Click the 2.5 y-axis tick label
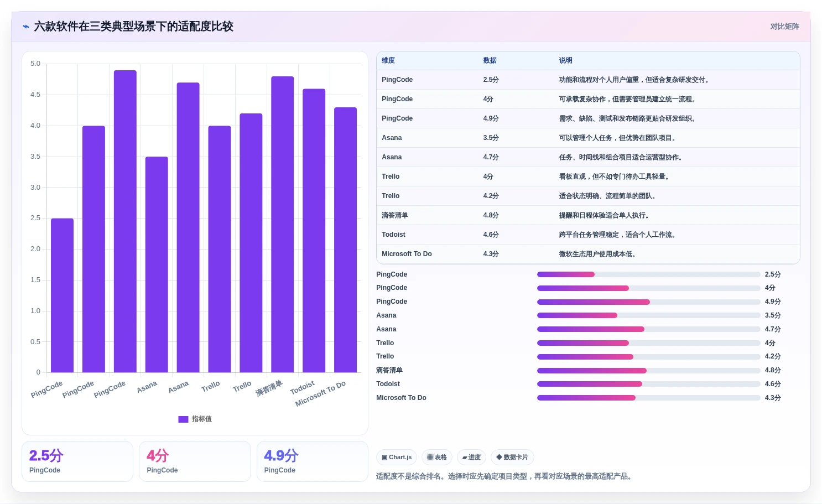822x504 pixels. pyautogui.click(x=35, y=218)
